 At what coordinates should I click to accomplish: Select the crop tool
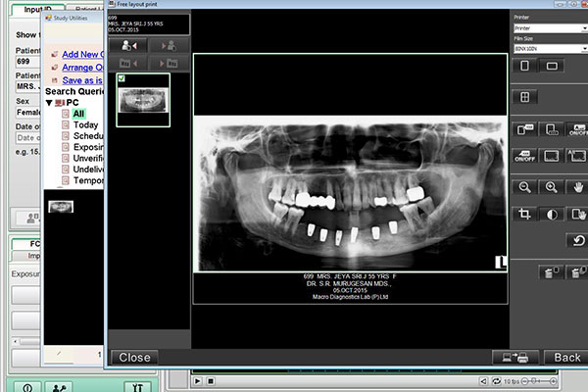coord(524,215)
